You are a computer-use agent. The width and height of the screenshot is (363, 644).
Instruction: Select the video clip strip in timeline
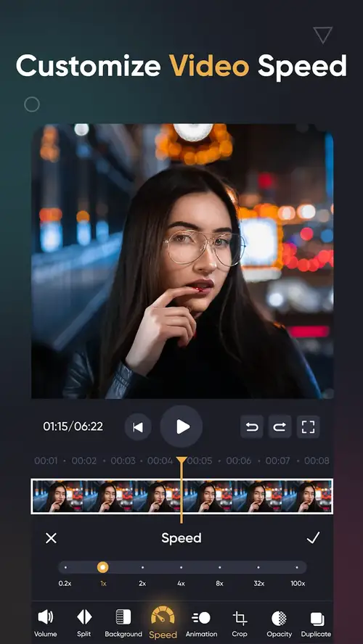pos(181,497)
